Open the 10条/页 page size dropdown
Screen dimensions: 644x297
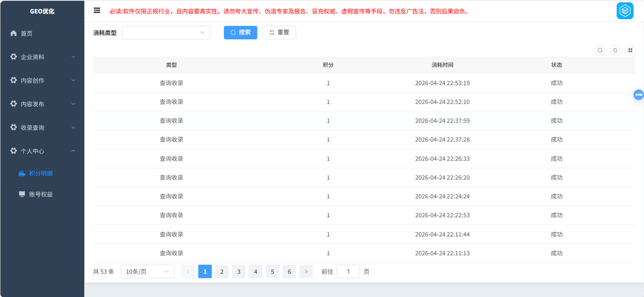148,271
